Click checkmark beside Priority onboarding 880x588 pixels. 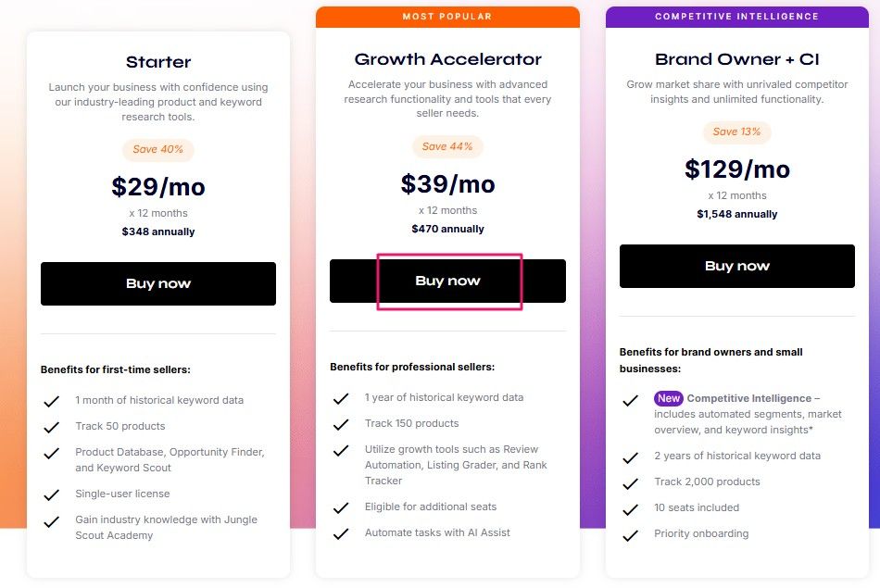630,534
